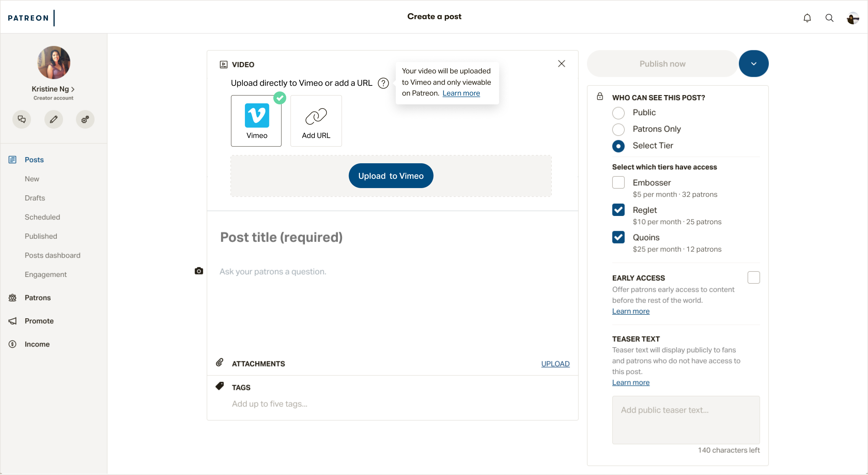Enable the Early Access checkbox
The width and height of the screenshot is (868, 475).
click(753, 278)
